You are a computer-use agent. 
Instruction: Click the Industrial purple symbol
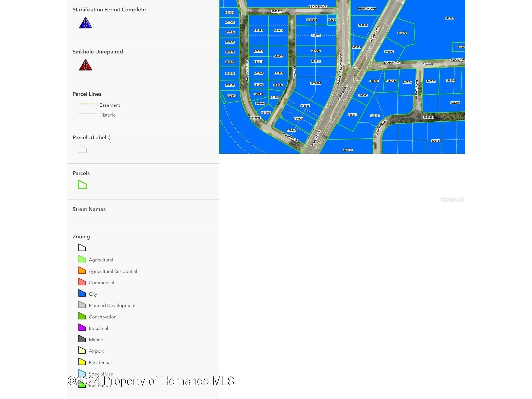point(82,327)
